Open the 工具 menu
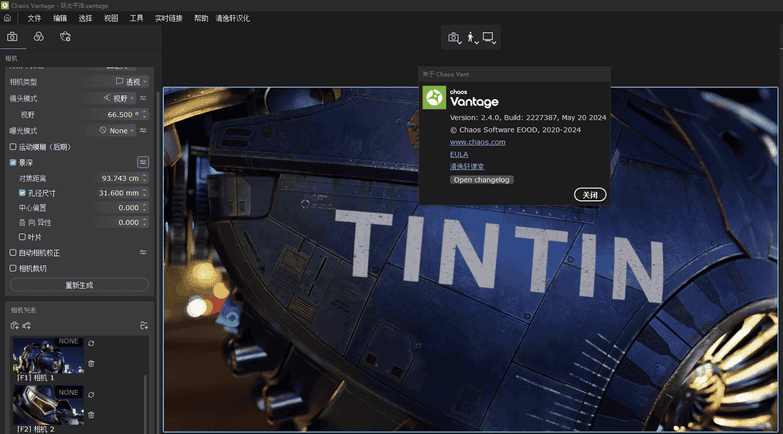 136,18
